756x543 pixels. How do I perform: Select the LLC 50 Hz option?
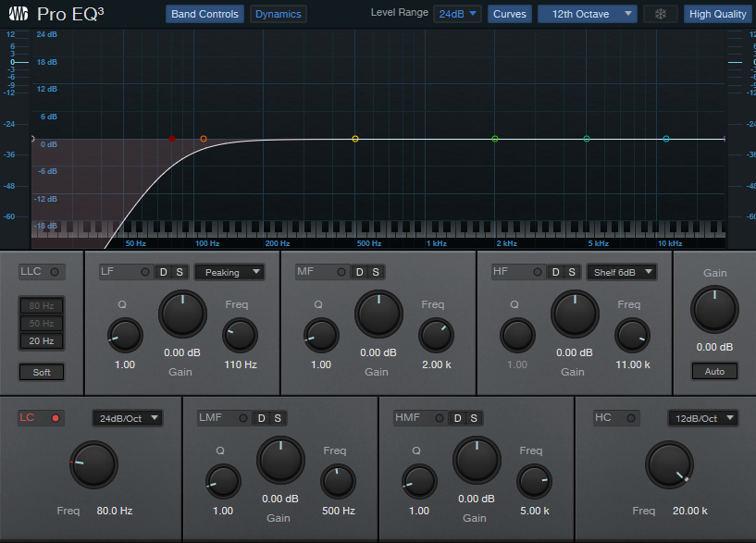click(x=42, y=323)
